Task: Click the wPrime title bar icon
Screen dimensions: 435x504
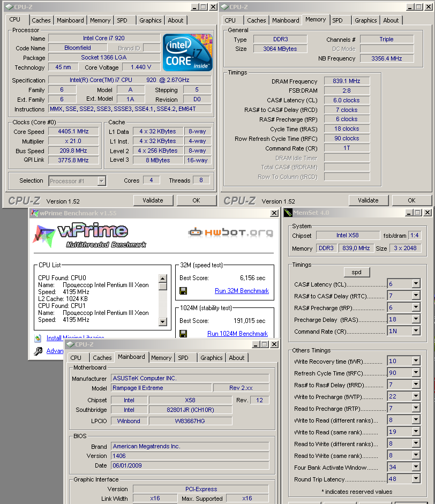Action: [35, 213]
